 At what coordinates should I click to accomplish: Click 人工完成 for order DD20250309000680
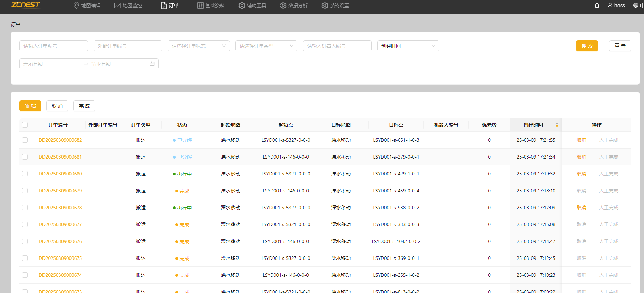coord(609,174)
